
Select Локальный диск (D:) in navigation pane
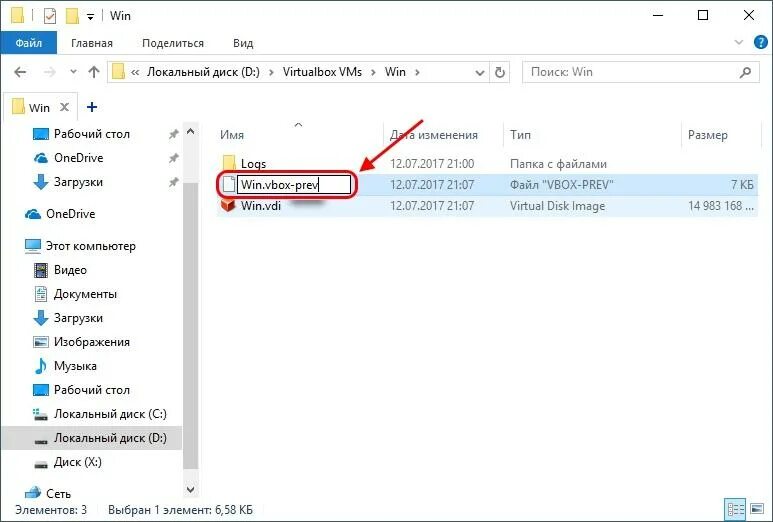[100, 438]
